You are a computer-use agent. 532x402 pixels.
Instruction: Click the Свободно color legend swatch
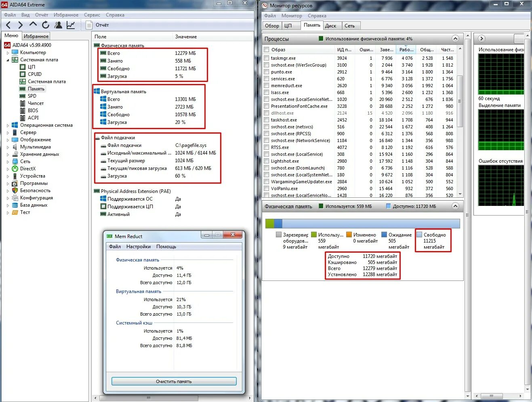419,234
